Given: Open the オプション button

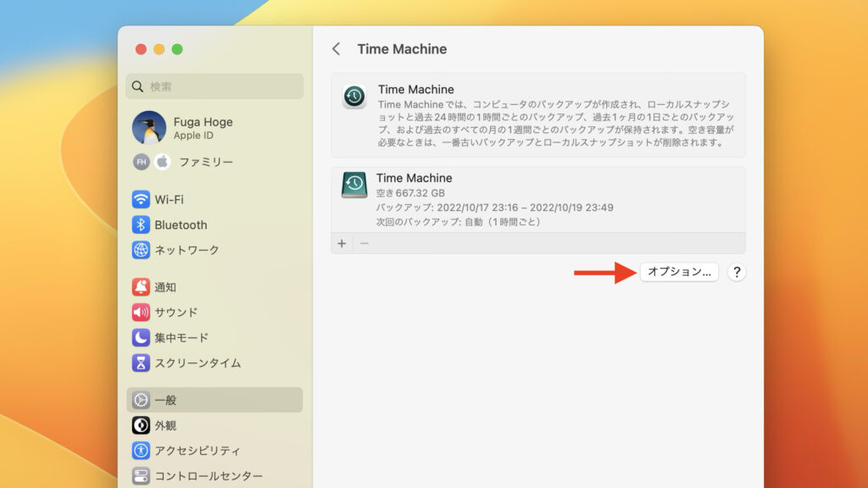Looking at the screenshot, I should coord(679,272).
